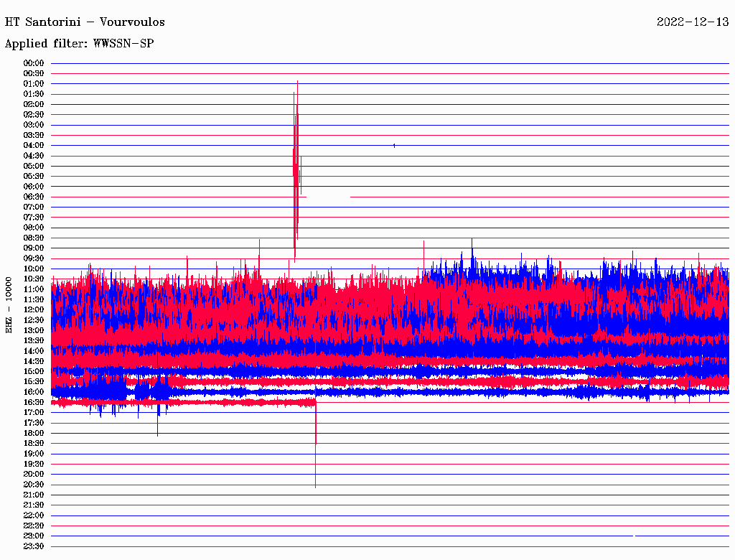Click the top of the tall red spike
The image size is (735, 560).
click(x=297, y=83)
